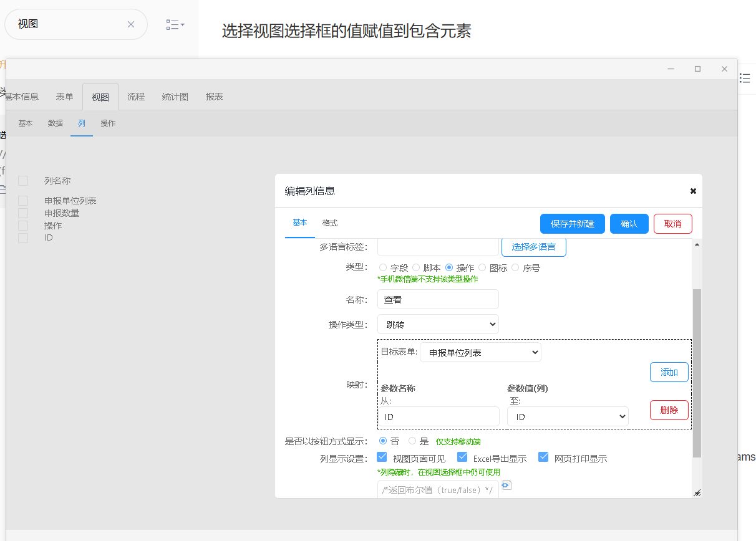Toggle Excel导出显示 checkbox
The height and width of the screenshot is (541, 756).
pos(462,457)
